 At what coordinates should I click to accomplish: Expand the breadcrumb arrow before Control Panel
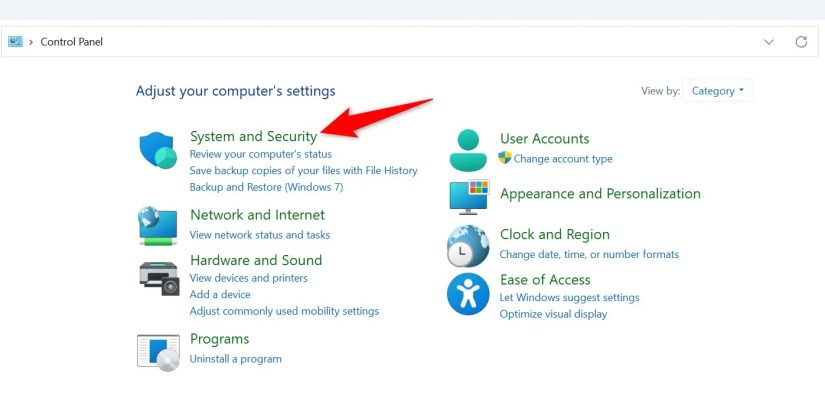[31, 42]
